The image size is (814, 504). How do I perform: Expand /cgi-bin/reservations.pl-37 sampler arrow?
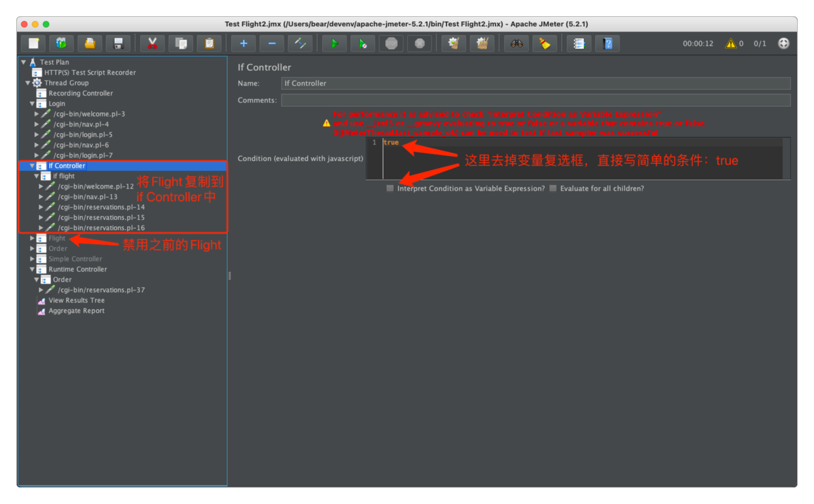[41, 290]
